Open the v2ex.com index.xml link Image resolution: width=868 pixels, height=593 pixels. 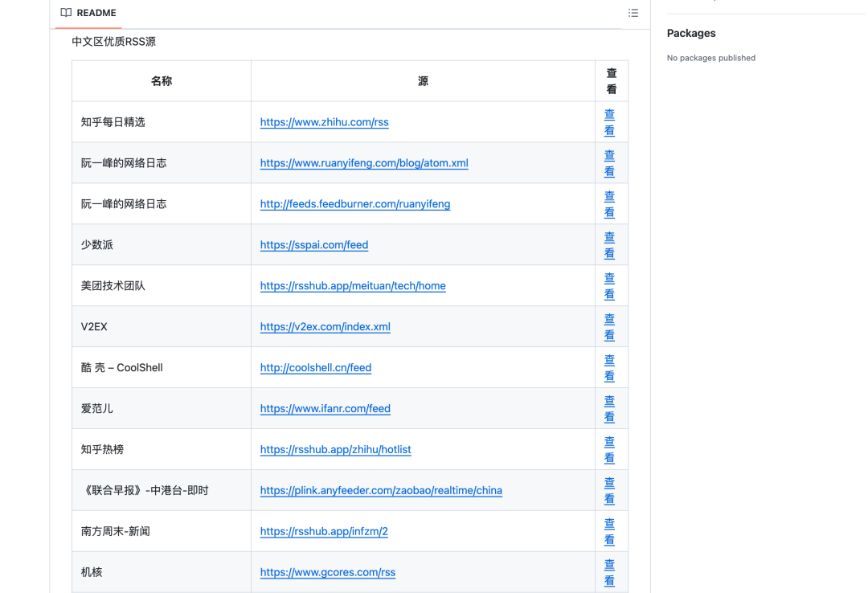tap(325, 327)
